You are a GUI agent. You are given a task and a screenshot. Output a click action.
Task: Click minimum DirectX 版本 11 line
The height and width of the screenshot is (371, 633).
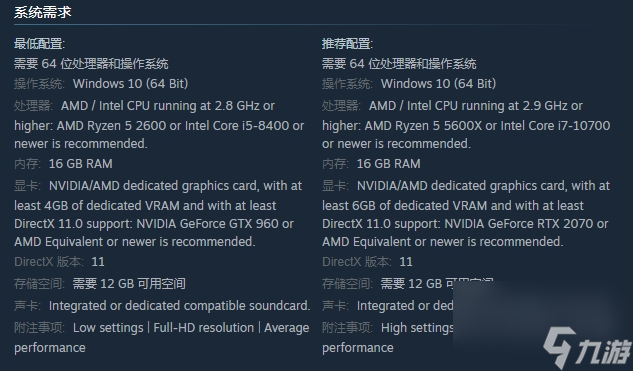pyautogui.click(x=59, y=262)
